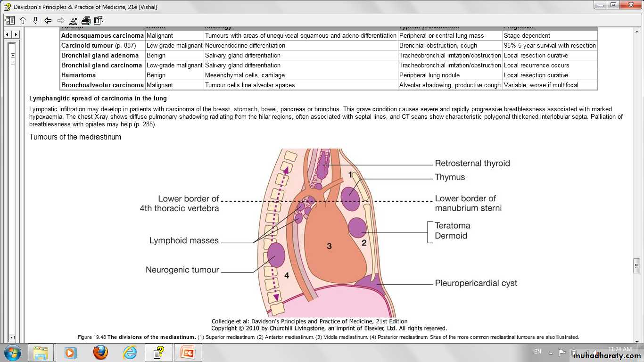The width and height of the screenshot is (644, 362).
Task: Go to next topic with down arrow
Action: pos(35,20)
